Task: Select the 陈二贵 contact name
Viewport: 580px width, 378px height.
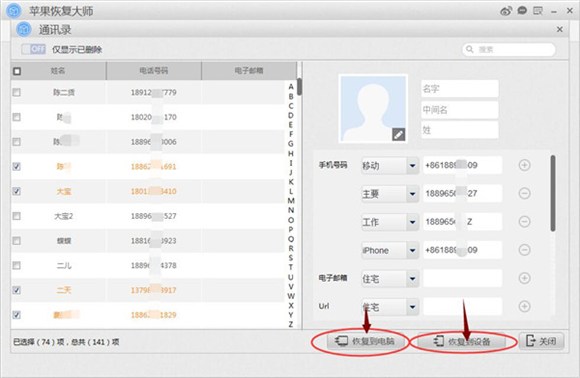Action: [x=64, y=92]
